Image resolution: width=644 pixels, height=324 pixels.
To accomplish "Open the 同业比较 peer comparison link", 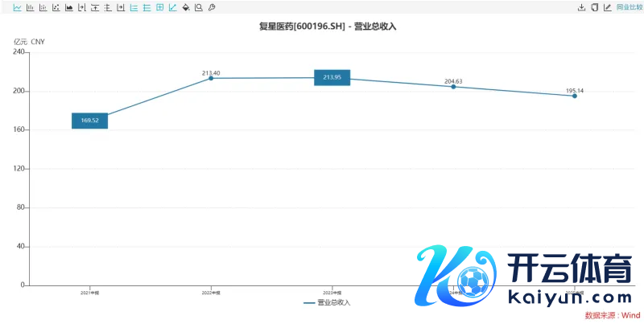I will (630, 7).
